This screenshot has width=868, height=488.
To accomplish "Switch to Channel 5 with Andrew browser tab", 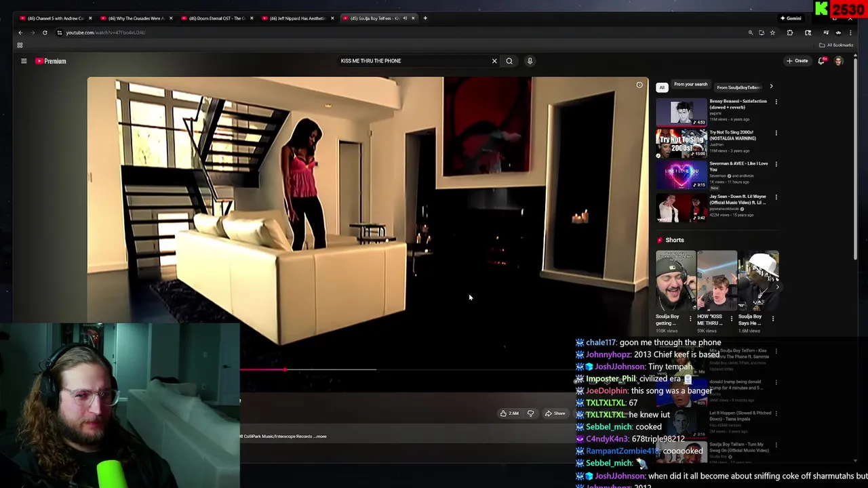I will pos(56,18).
